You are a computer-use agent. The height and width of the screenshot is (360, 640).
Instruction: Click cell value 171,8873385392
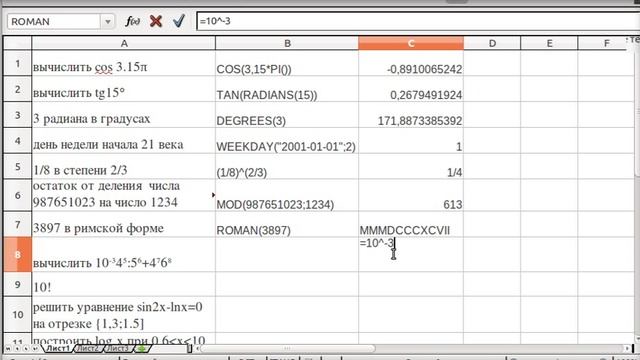coord(411,115)
